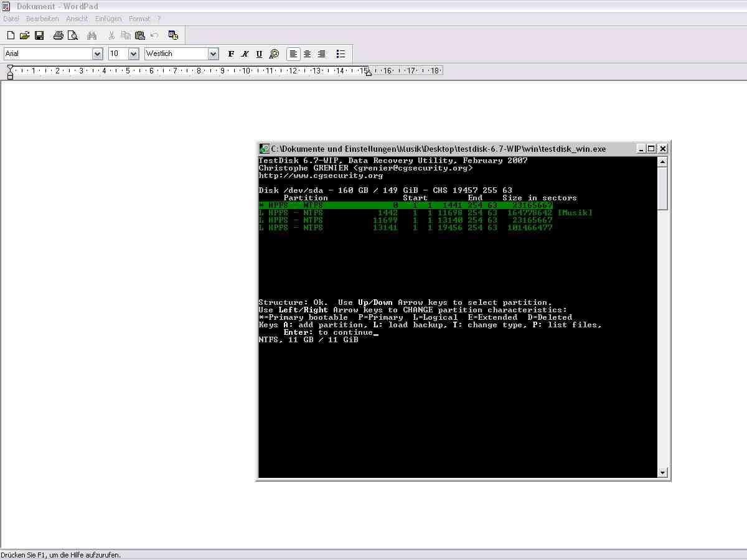Click the partition row starting at 13141
Screen dimensions: 747x560
click(x=406, y=228)
